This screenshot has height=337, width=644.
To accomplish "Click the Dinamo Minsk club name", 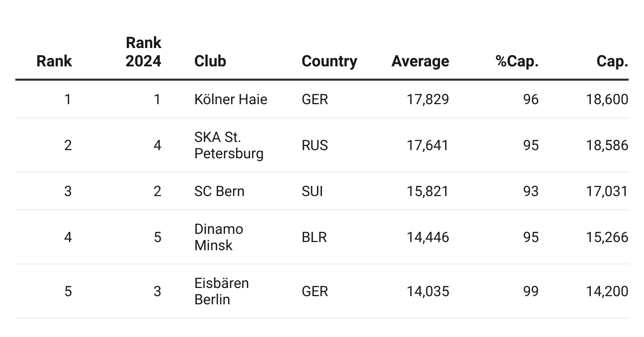I will [218, 237].
